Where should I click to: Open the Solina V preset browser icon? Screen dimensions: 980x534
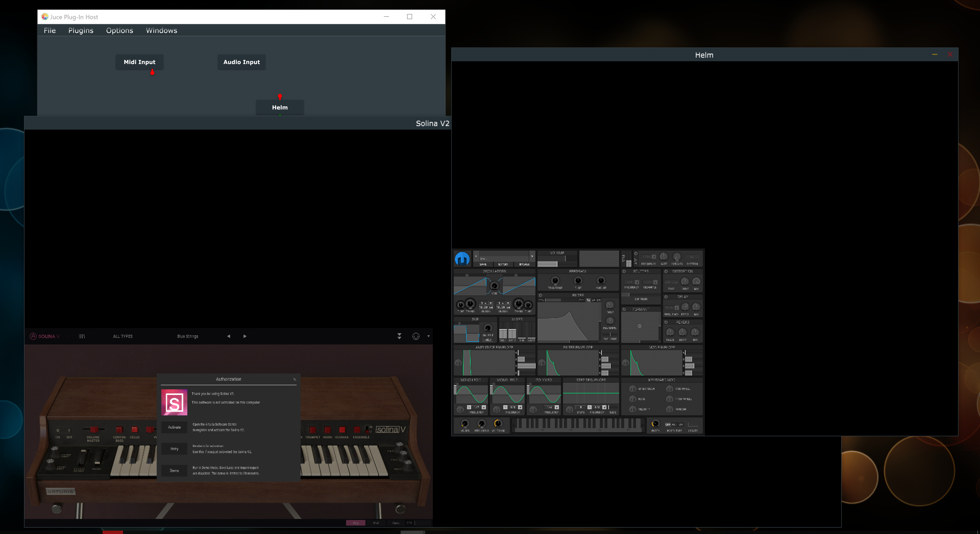[x=82, y=336]
